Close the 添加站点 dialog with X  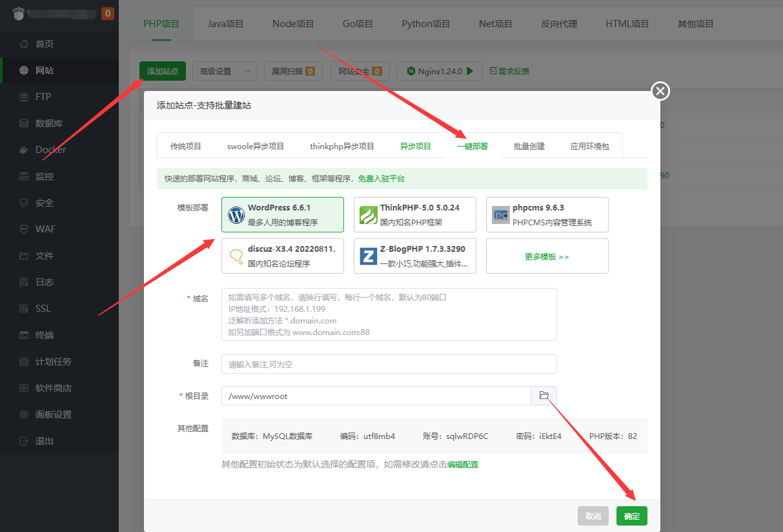(660, 91)
